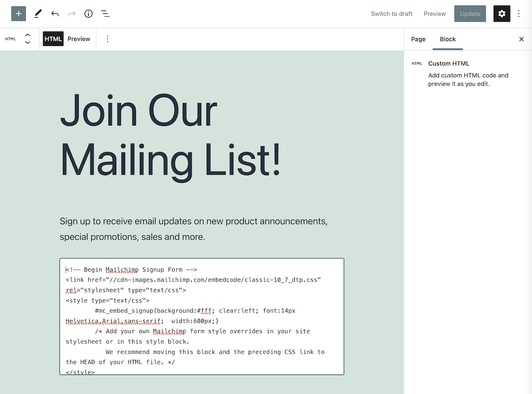This screenshot has width=532, height=394.
Task: Switch to the Block tab
Action: [x=448, y=39]
